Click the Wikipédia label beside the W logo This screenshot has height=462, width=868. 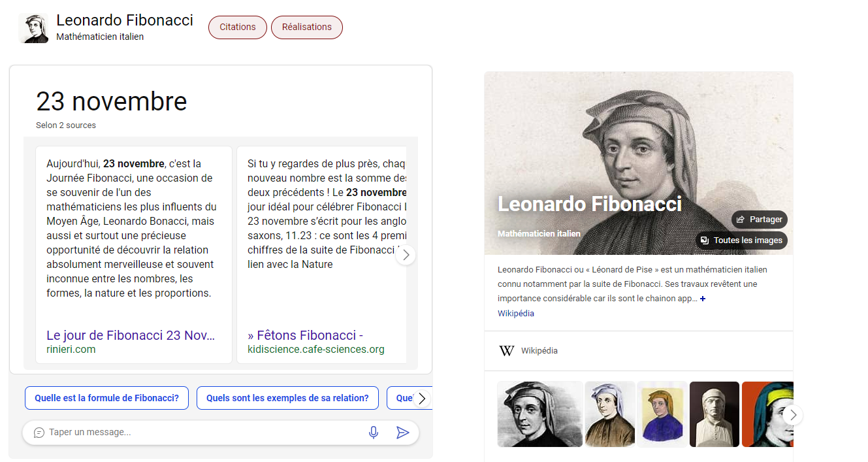pos(539,351)
